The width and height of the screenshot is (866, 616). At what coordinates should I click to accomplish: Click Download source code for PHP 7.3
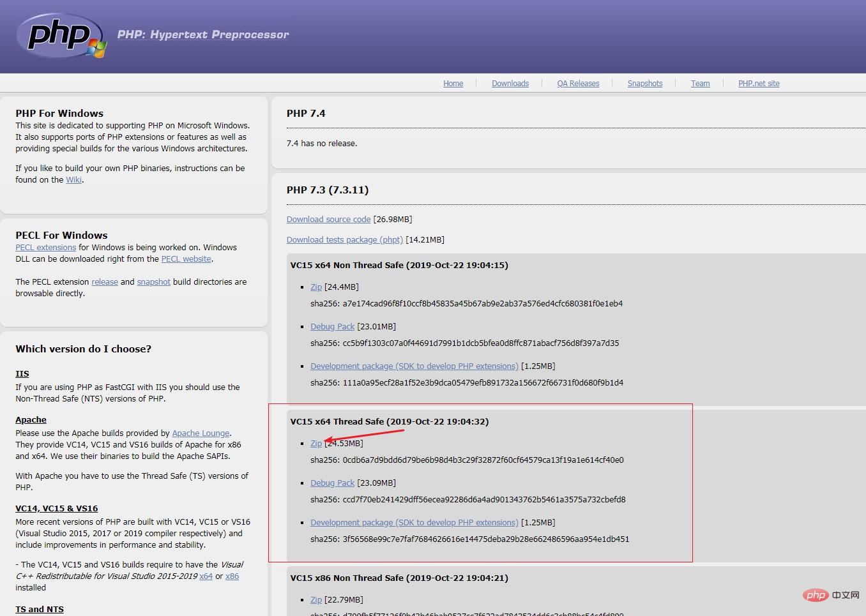[x=328, y=220]
